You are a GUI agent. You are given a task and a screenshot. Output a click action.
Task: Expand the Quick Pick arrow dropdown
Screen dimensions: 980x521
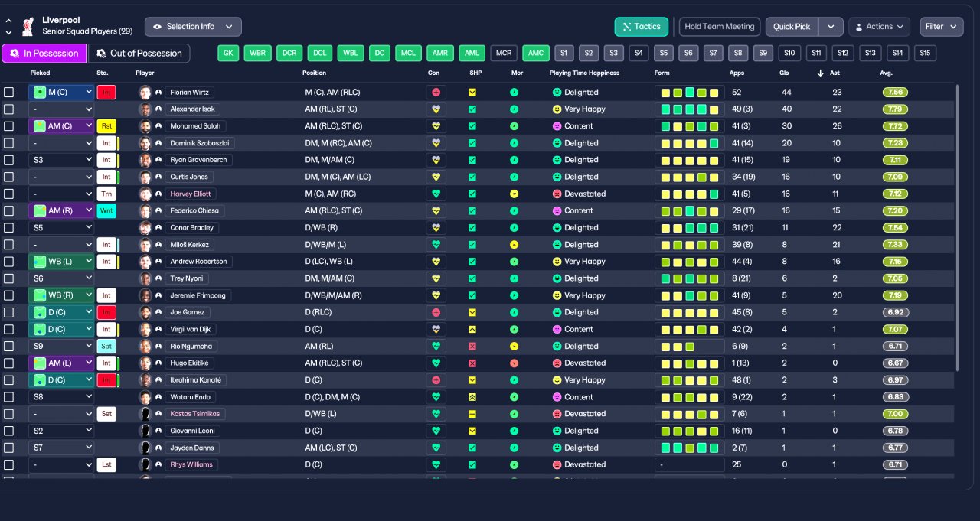pyautogui.click(x=831, y=27)
